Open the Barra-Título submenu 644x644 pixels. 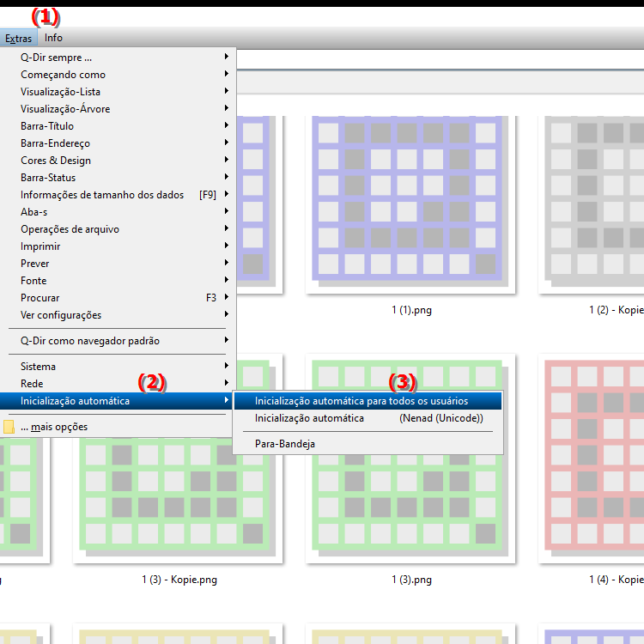pos(118,126)
